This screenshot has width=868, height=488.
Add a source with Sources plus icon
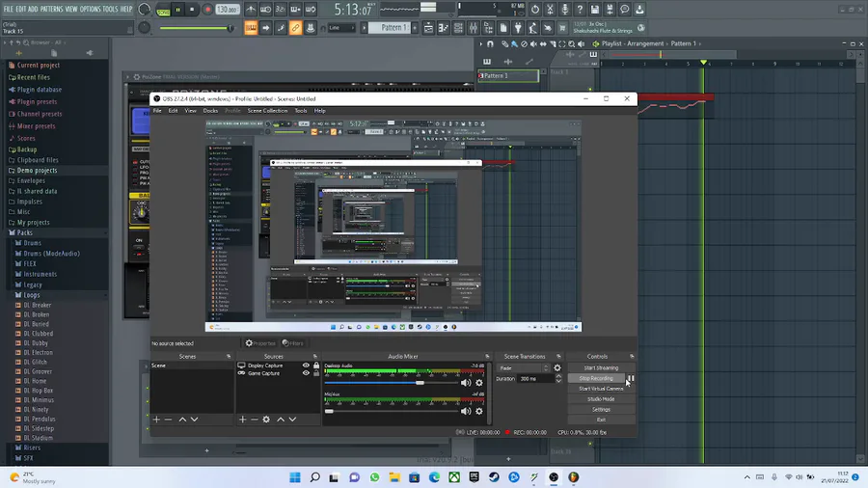coord(242,420)
